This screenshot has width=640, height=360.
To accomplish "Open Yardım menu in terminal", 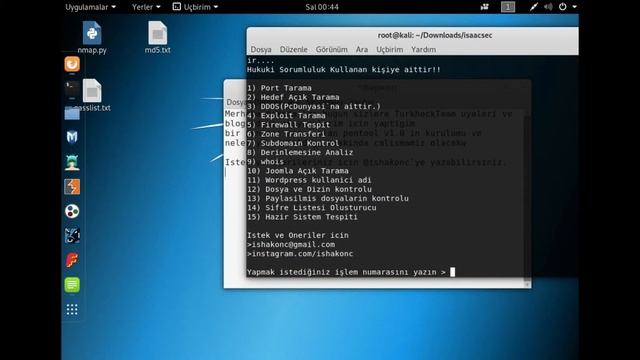I will tap(423, 49).
